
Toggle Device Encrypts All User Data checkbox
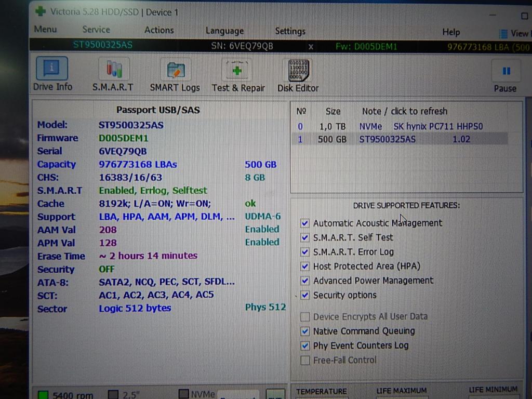304,316
